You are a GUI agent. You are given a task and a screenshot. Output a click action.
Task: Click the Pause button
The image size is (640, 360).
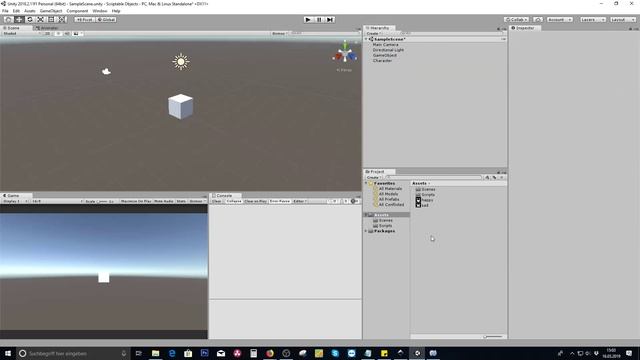319,20
